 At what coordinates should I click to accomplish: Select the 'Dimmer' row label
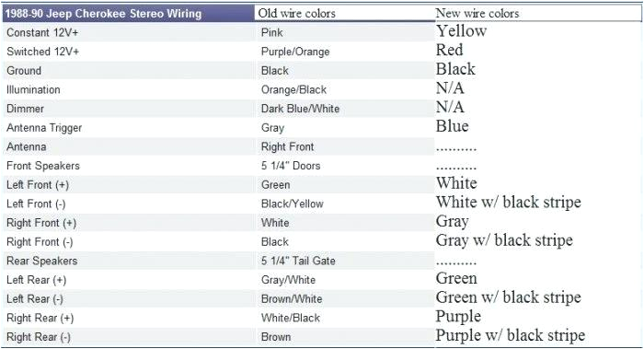tap(25, 109)
